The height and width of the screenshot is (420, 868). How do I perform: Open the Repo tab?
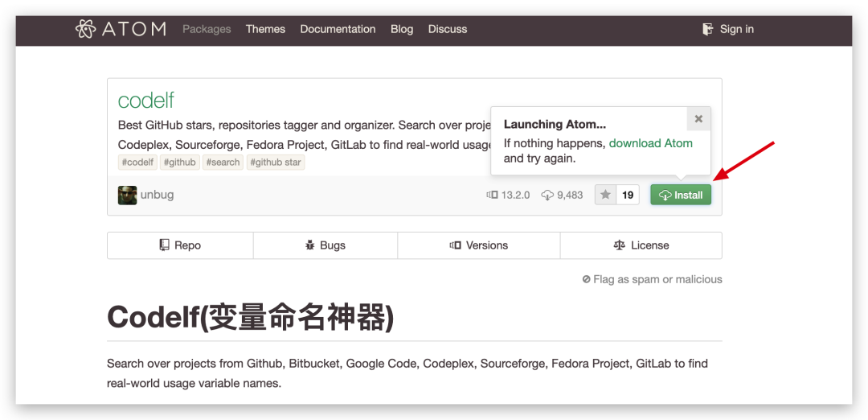coord(180,245)
